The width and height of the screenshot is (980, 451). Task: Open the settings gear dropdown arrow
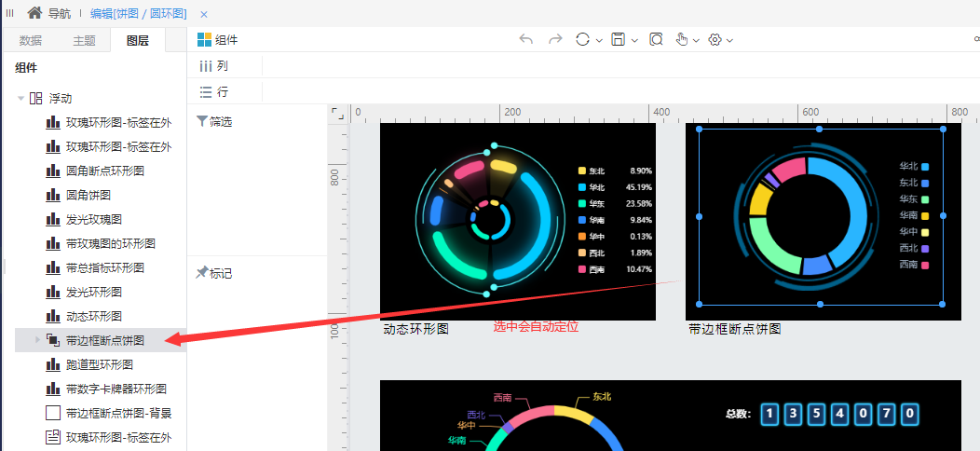(729, 41)
